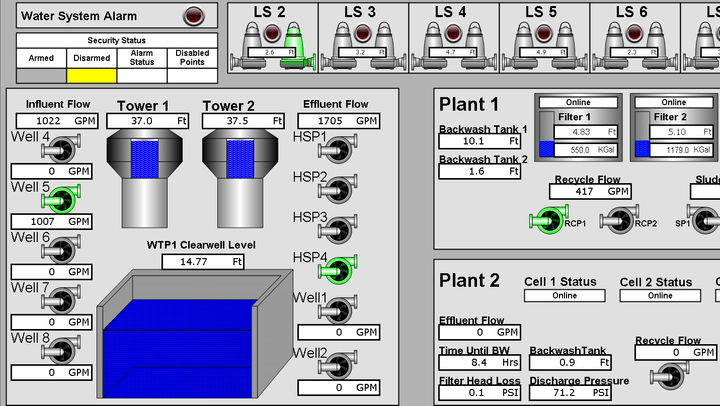Click the Filter Head Loss 0.1 PSI field

pyautogui.click(x=480, y=393)
